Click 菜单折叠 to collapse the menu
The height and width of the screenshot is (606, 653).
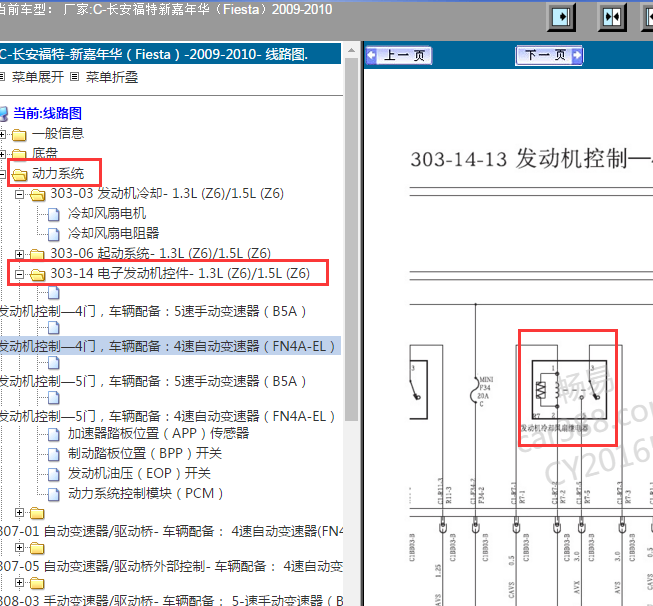112,77
